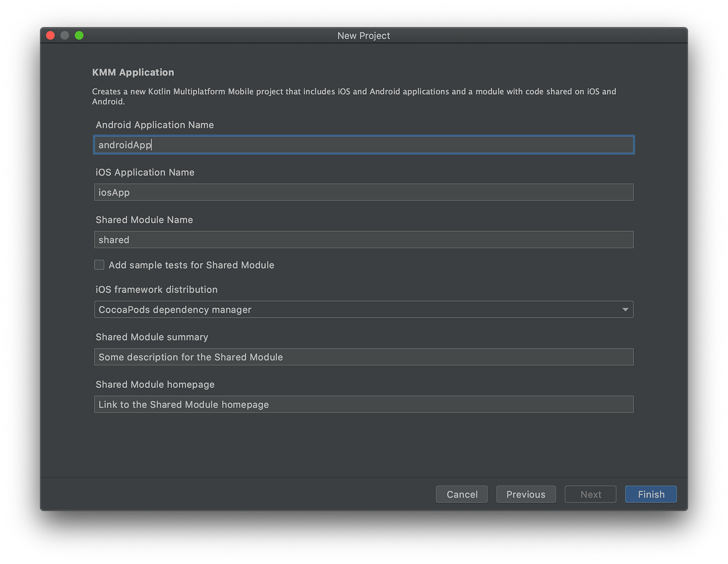
Task: Edit the Shared Module summary description
Action: (363, 357)
